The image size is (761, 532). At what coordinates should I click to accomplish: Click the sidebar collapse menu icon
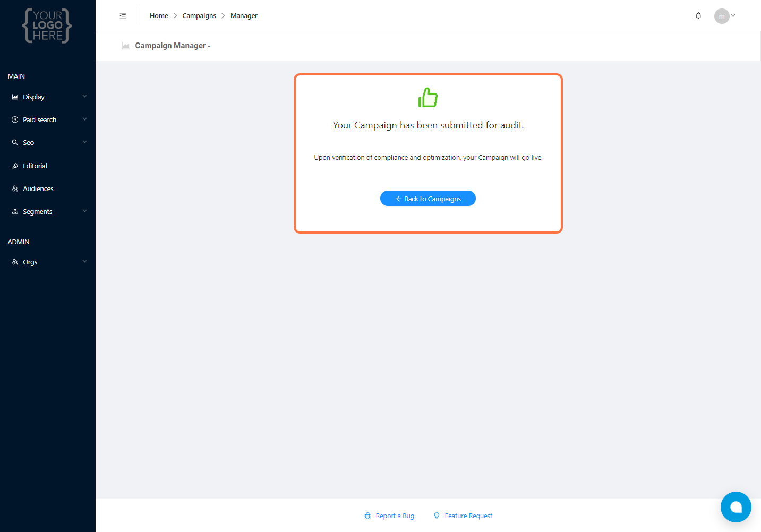pos(123,16)
